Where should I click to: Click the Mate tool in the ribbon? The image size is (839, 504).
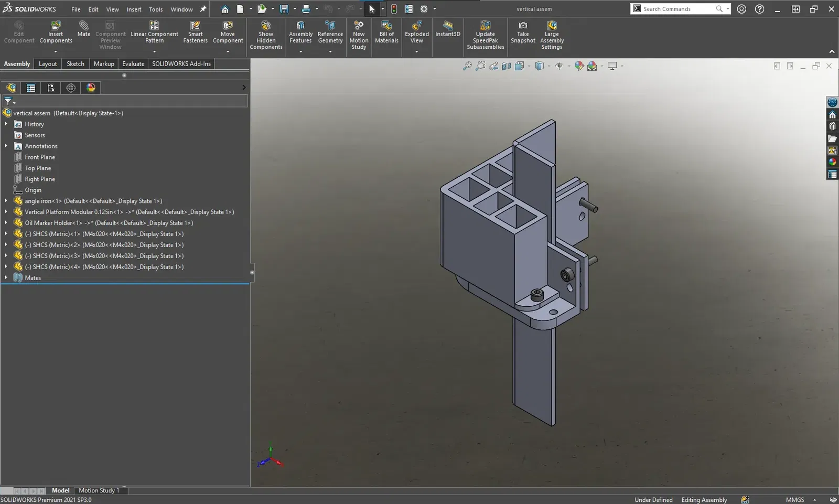point(83,29)
